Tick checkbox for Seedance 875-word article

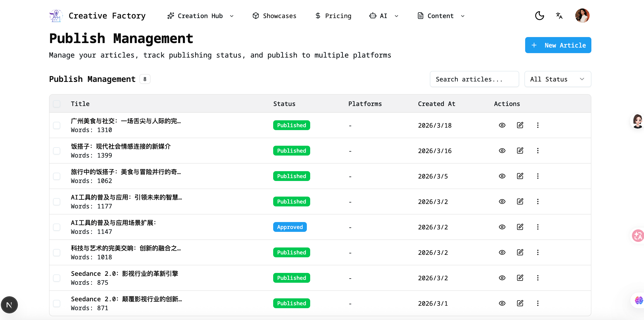point(57,278)
